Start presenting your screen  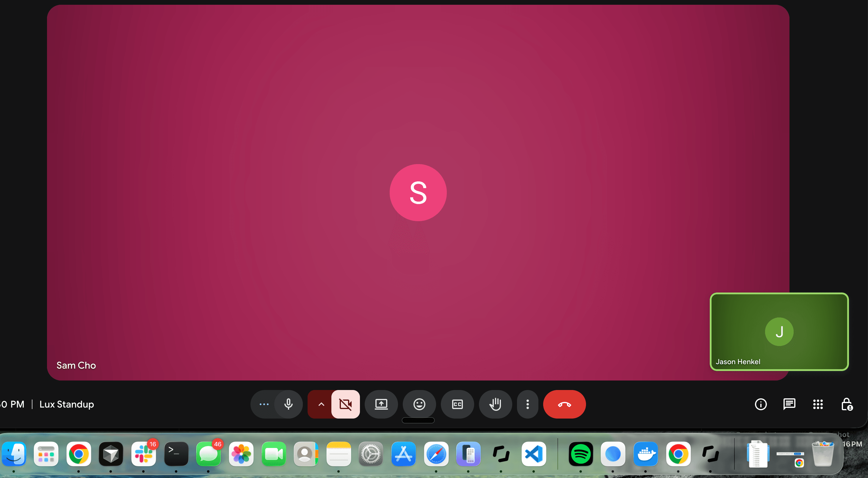coord(381,404)
